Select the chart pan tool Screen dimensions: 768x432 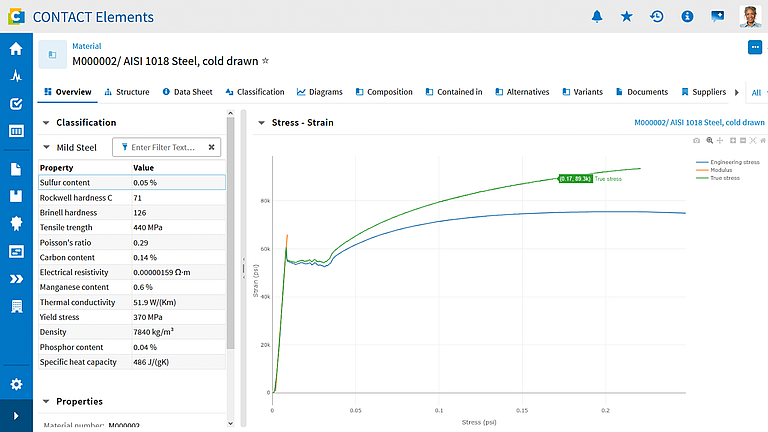(x=720, y=141)
